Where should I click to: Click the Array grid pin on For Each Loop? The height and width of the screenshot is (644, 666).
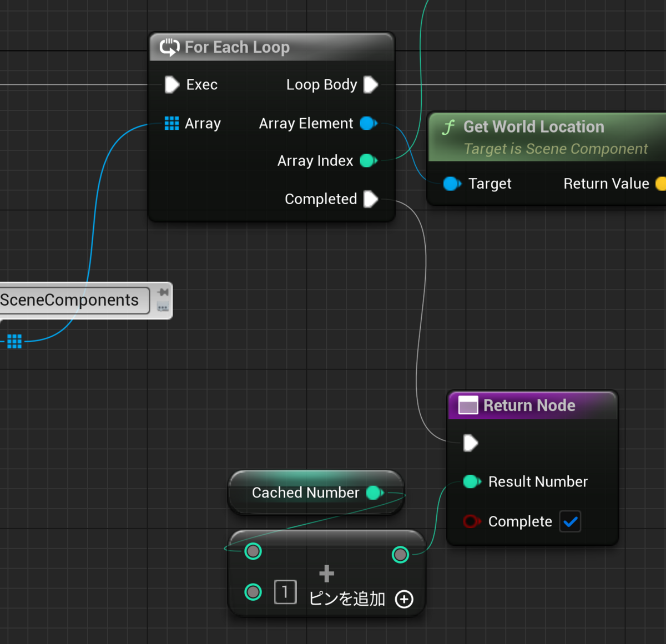pos(171,123)
